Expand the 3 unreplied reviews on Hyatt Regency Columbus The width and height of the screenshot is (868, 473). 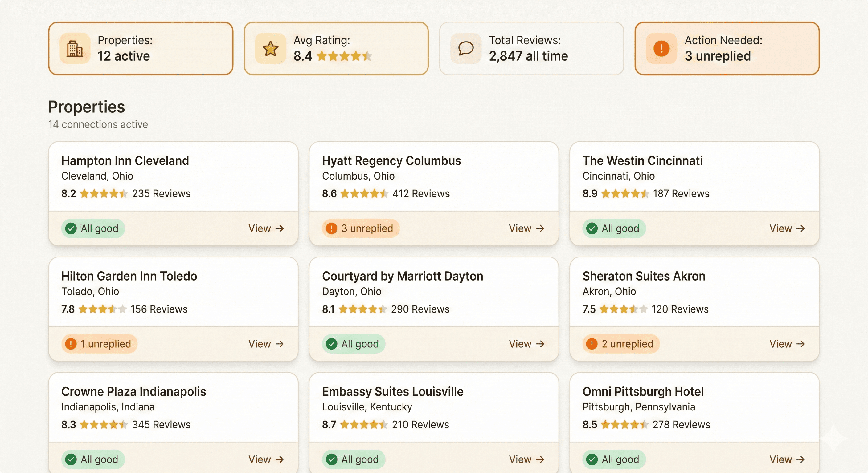point(360,228)
